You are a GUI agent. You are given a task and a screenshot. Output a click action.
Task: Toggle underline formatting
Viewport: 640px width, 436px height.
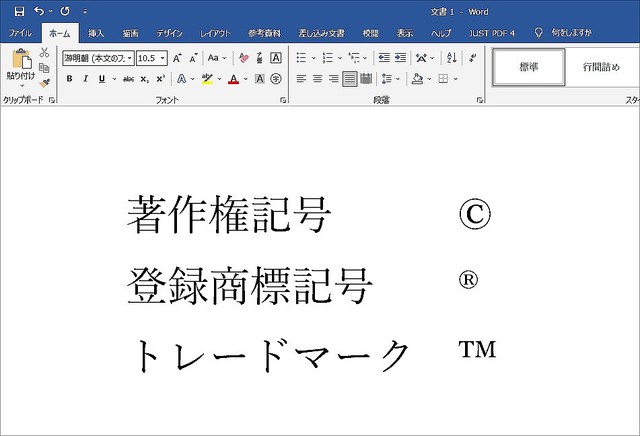pyautogui.click(x=102, y=79)
